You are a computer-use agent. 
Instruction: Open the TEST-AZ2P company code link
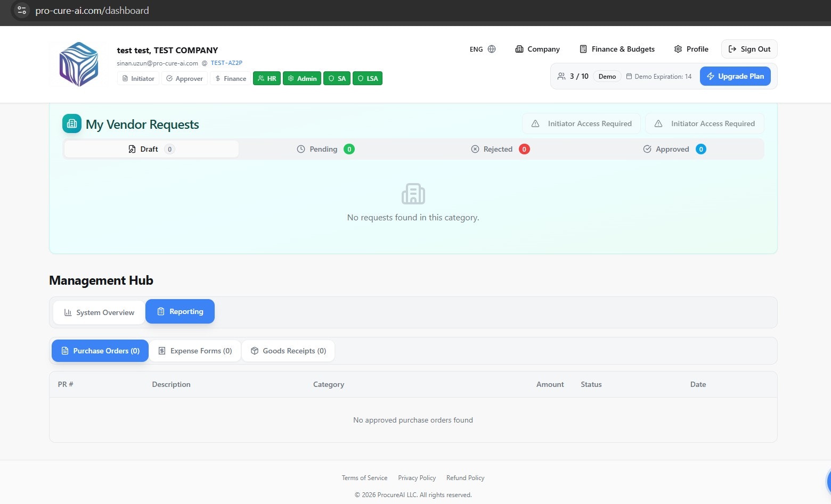[226, 63]
